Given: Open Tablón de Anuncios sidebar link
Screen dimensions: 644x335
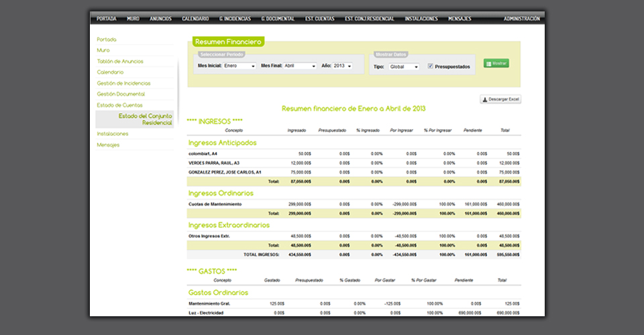Looking at the screenshot, I should click(x=120, y=61).
